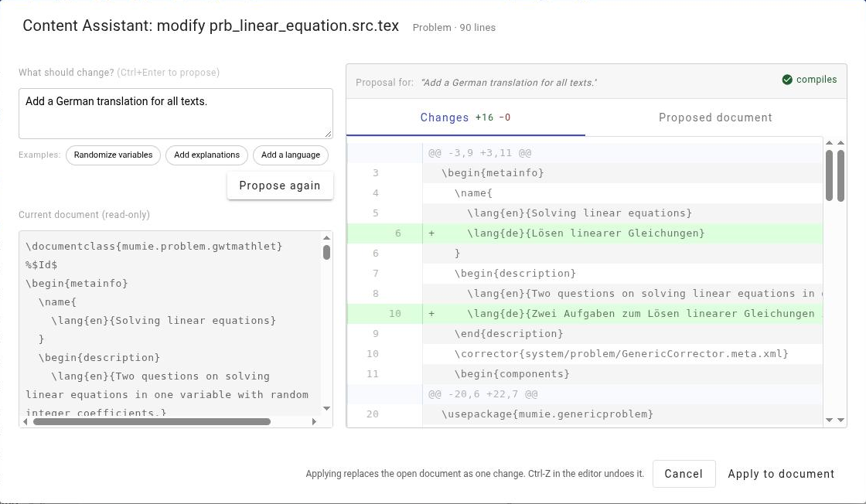Click the Propose again button
The image size is (866, 504).
point(280,186)
